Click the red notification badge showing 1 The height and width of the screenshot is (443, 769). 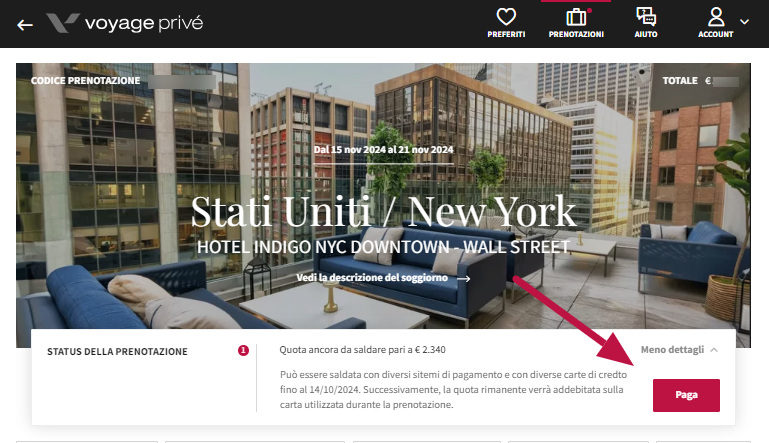(x=243, y=350)
